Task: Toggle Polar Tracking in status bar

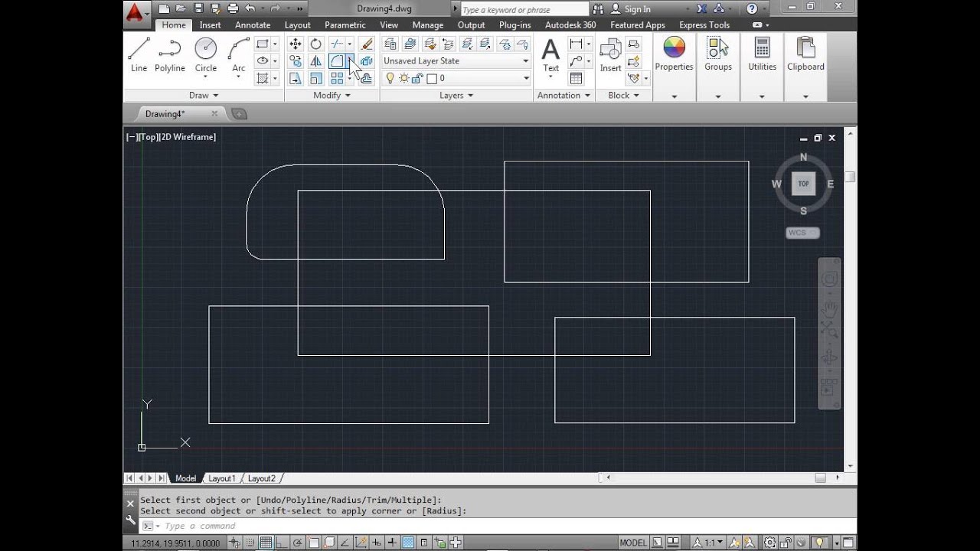Action: click(297, 543)
